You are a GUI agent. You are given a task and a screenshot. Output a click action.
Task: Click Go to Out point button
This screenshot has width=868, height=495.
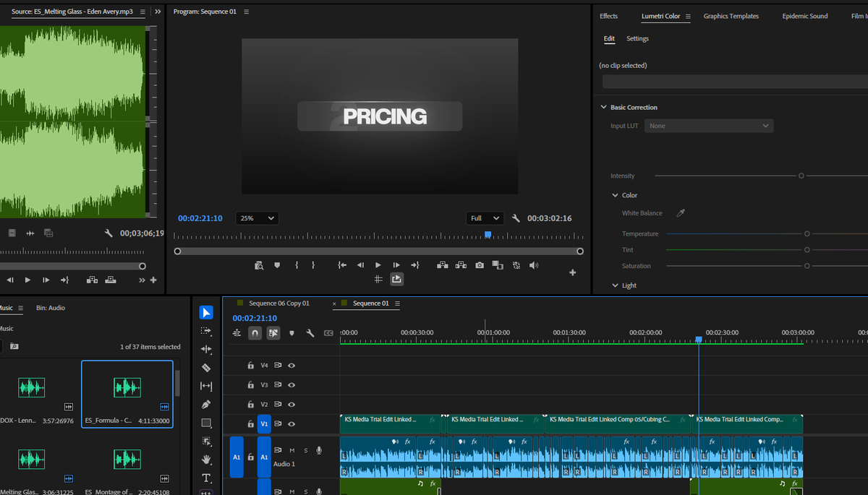coord(415,265)
